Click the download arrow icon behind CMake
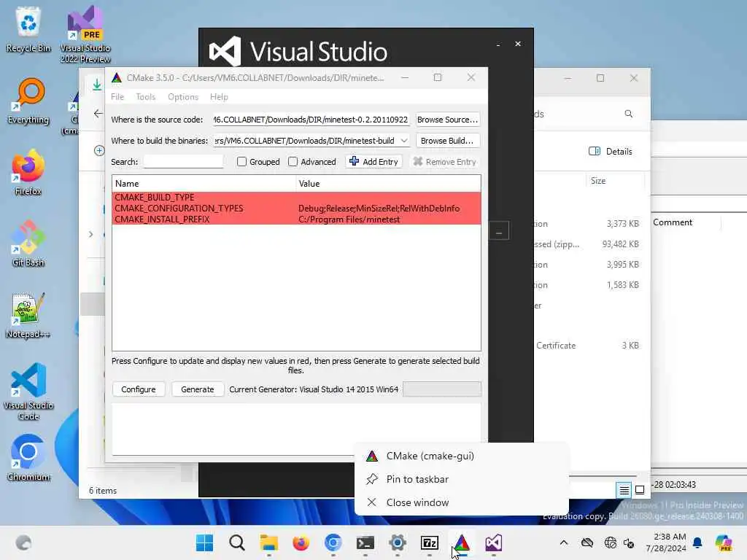The image size is (747, 560). [x=97, y=85]
